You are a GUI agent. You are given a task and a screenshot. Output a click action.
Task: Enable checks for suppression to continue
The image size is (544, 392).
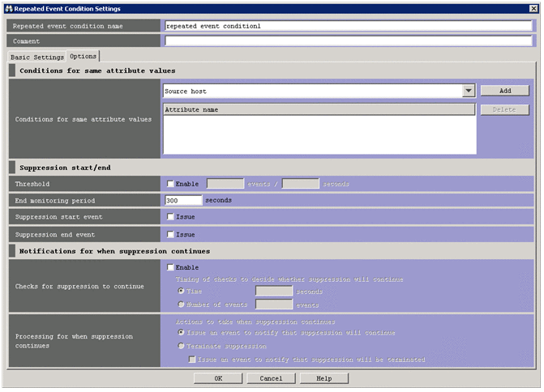170,267
